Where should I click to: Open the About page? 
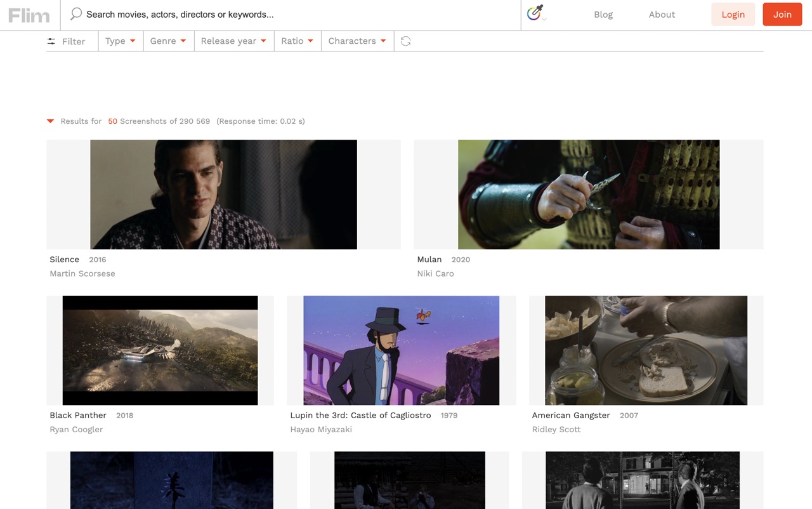pos(662,15)
